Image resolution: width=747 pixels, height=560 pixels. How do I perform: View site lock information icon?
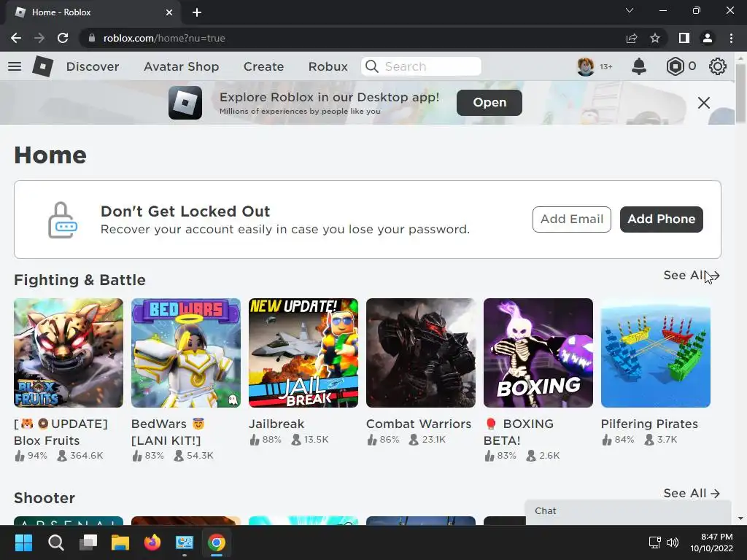point(92,38)
